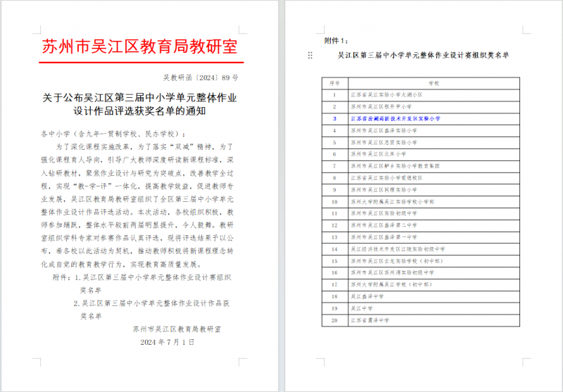563x392 pixels.
Task: Click the salutation line 各中小学（含九年一贯制学校
Action: coord(114,134)
